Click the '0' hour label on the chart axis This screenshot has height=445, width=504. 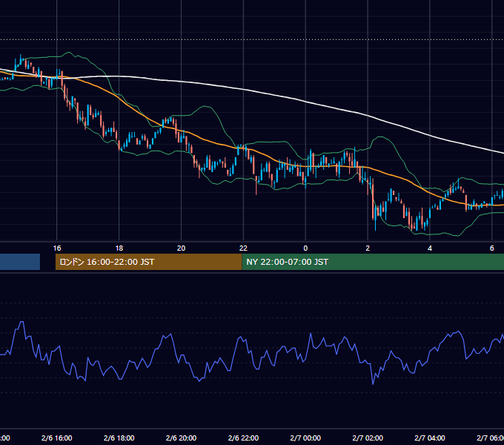(x=305, y=248)
